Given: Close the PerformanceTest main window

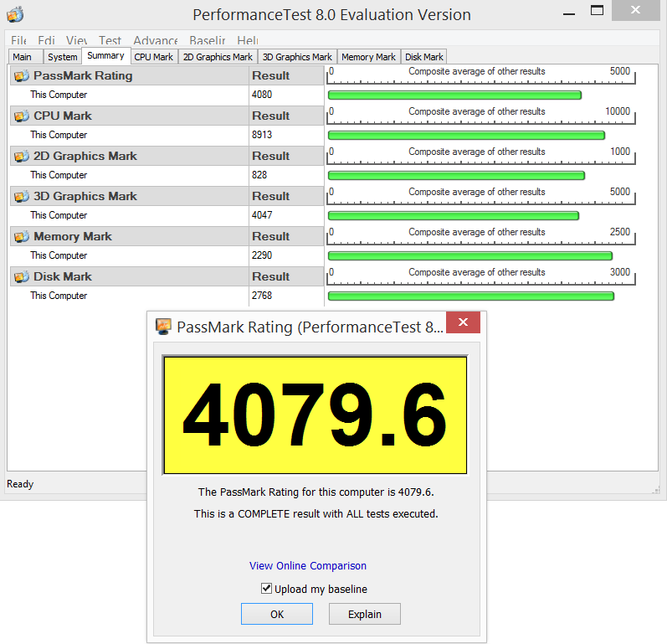Looking at the screenshot, I should coord(635,10).
